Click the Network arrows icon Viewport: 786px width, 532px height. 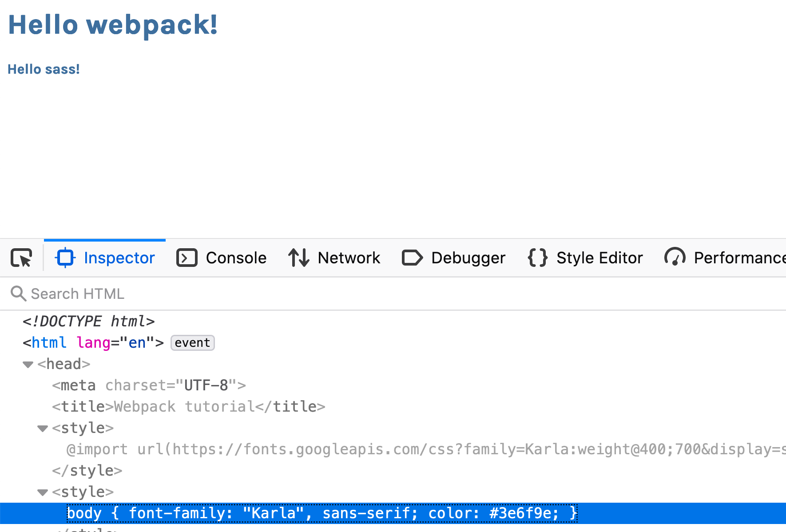pyautogui.click(x=299, y=258)
